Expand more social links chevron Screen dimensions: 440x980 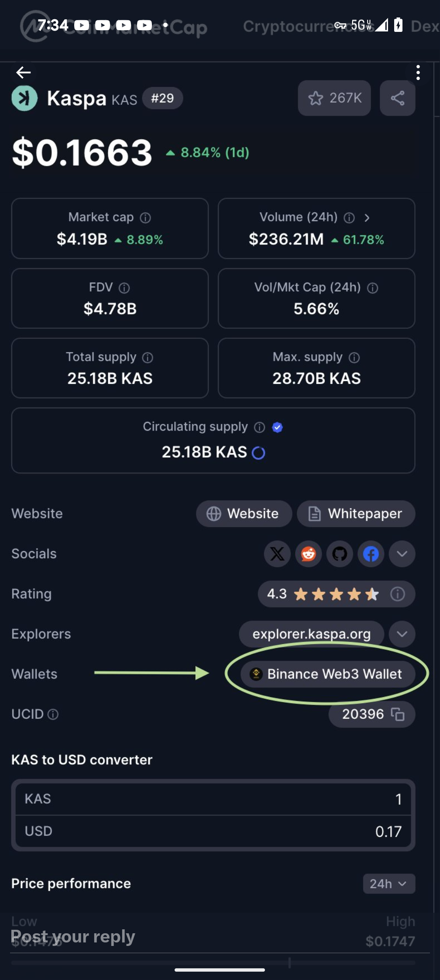tap(402, 554)
